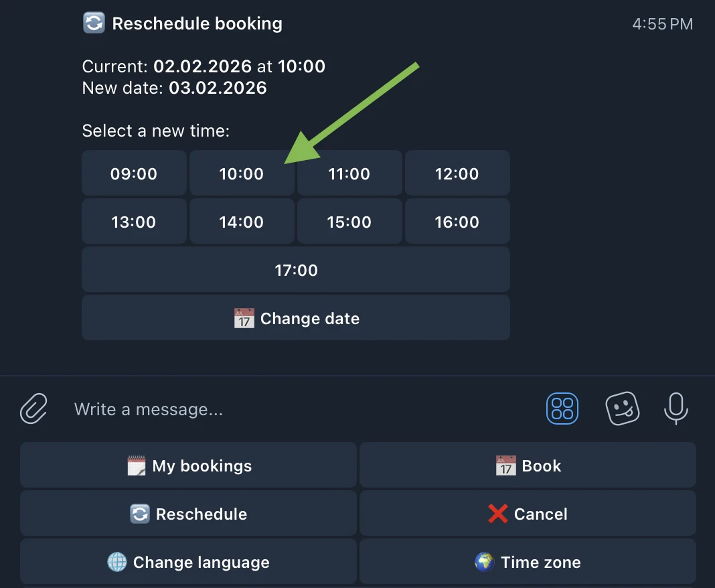
Task: Click inside the Write a message field
Action: [301, 409]
